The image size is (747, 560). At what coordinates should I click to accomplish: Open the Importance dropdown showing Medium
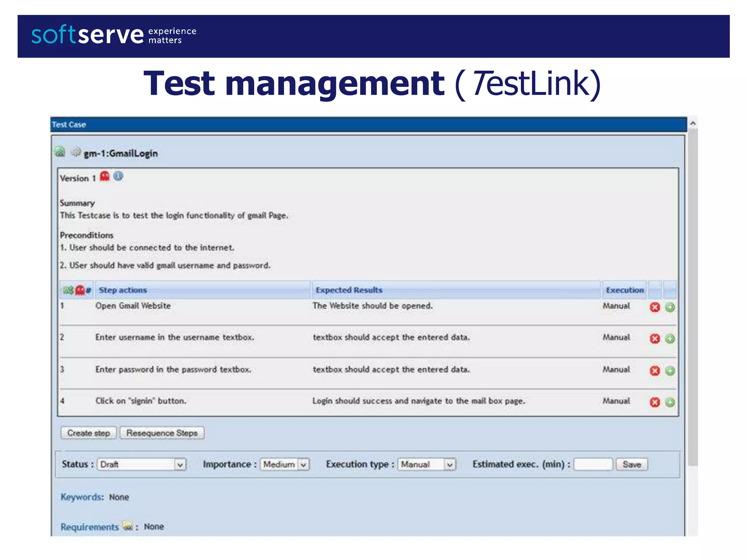tap(285, 464)
